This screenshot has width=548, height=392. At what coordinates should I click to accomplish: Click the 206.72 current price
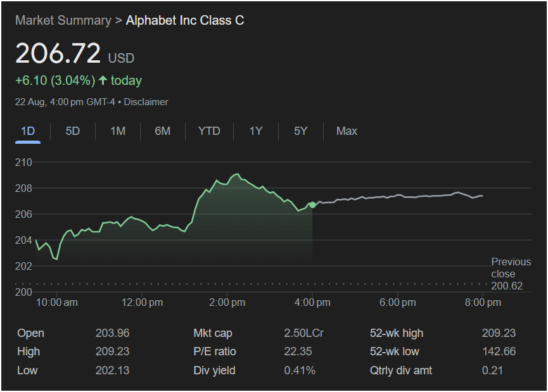click(x=58, y=53)
